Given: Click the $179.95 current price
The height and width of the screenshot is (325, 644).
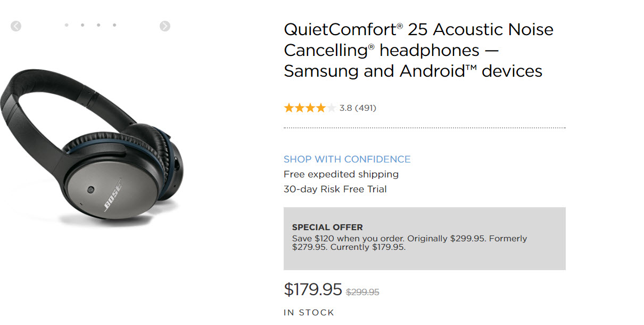Looking at the screenshot, I should (313, 289).
